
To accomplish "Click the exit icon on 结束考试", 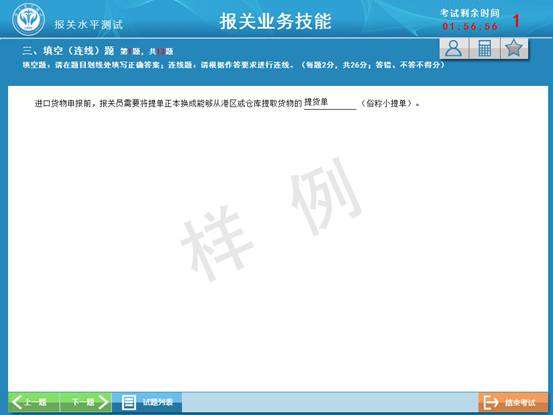I will pos(491,402).
